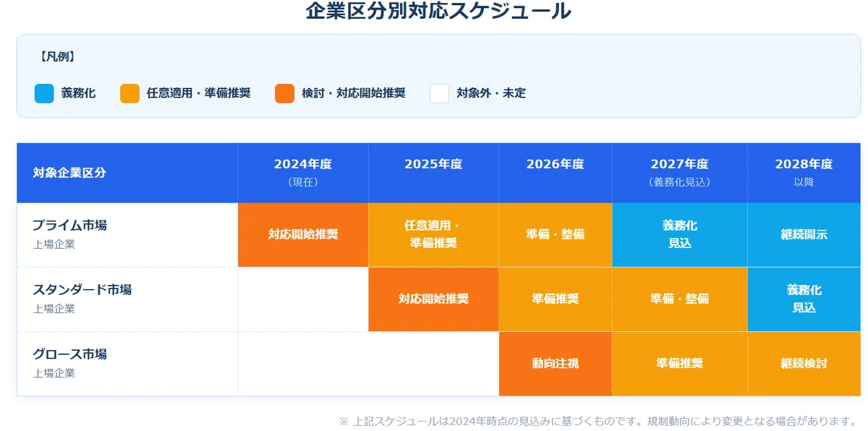Image resolution: width=868 pixels, height=431 pixels.
Task: Click 対応開始推奨 cell in プライム市場 row
Action: click(303, 235)
